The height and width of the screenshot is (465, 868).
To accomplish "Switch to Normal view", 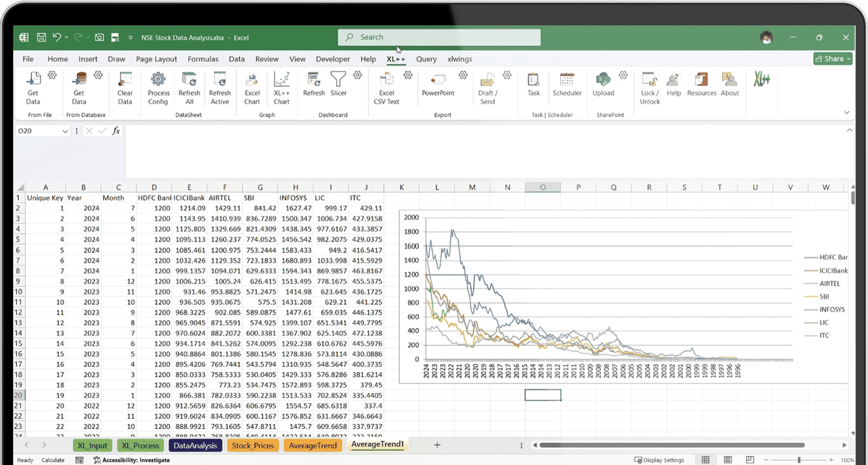I will 706,460.
